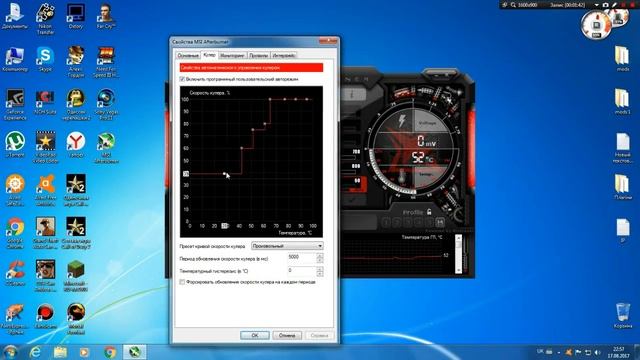Open the GeForce Experience desktop shortcut
This screenshot has height=360, width=640.
(15, 105)
